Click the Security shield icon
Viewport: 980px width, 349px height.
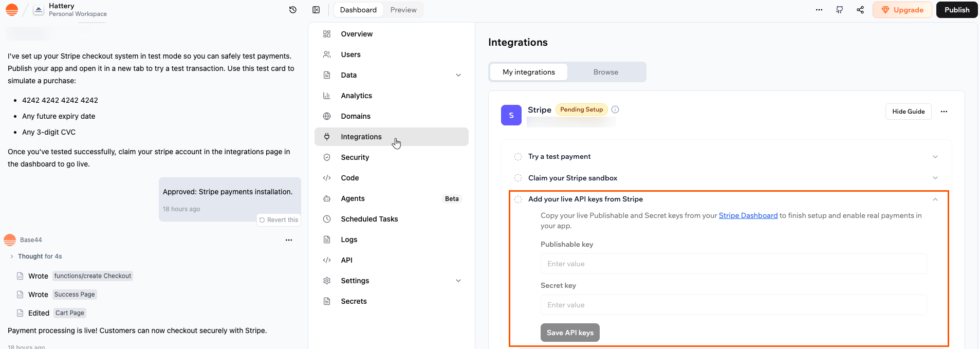click(327, 157)
